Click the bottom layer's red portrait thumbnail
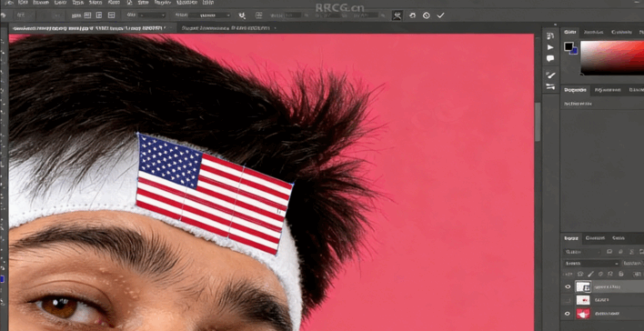Image resolution: width=644 pixels, height=331 pixels. pos(583,314)
